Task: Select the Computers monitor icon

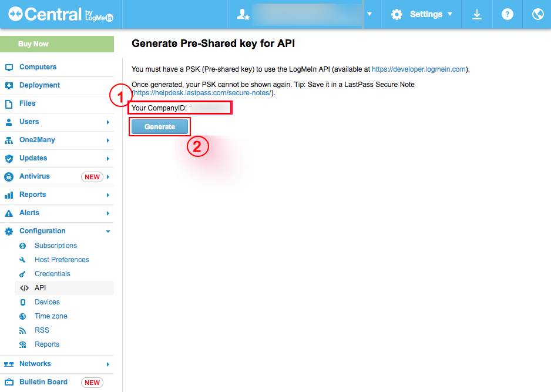Action: 9,67
